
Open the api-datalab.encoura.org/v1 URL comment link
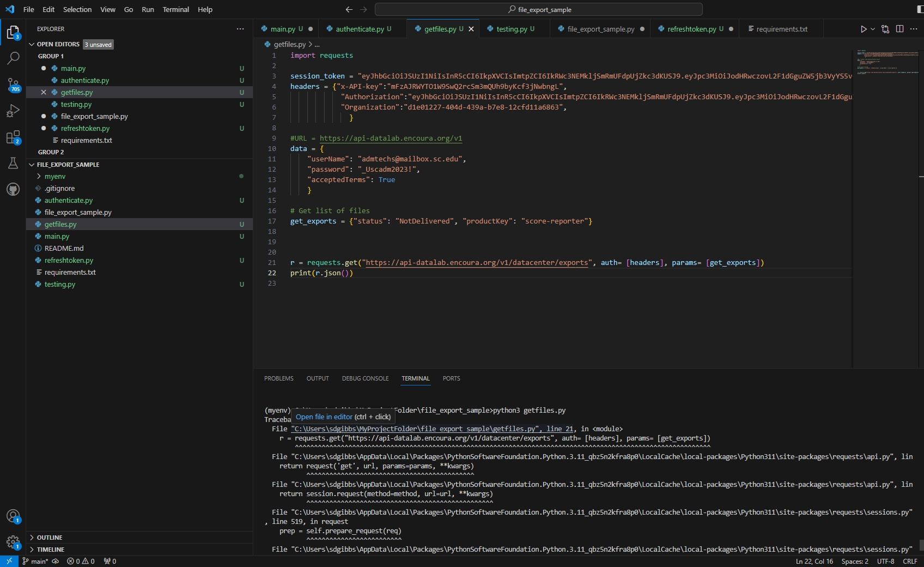point(391,138)
